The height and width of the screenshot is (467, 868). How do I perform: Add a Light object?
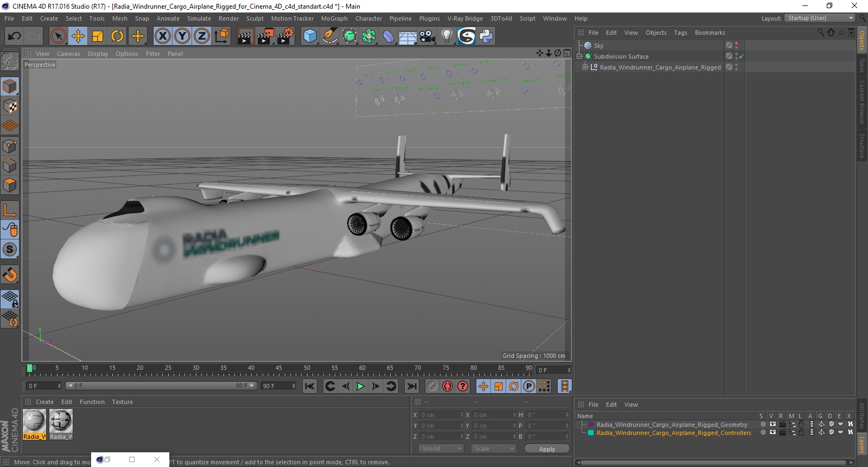coord(447,36)
